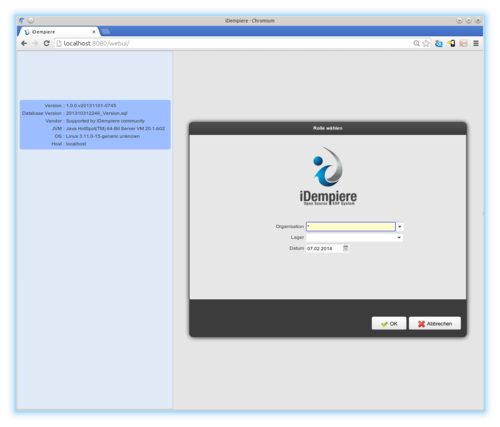The height and width of the screenshot is (427, 500).
Task: Close the Chromium window
Action: [x=478, y=20]
